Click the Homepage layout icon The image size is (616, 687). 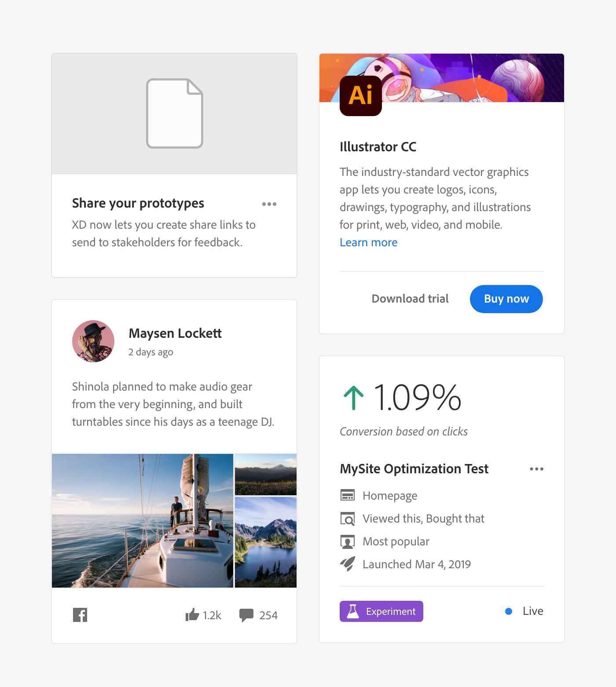pyautogui.click(x=348, y=495)
